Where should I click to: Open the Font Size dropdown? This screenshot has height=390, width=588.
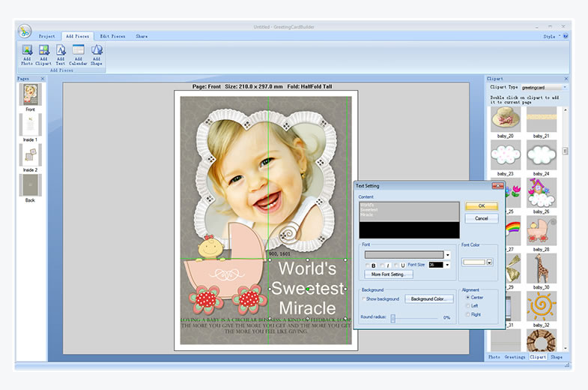click(x=447, y=265)
